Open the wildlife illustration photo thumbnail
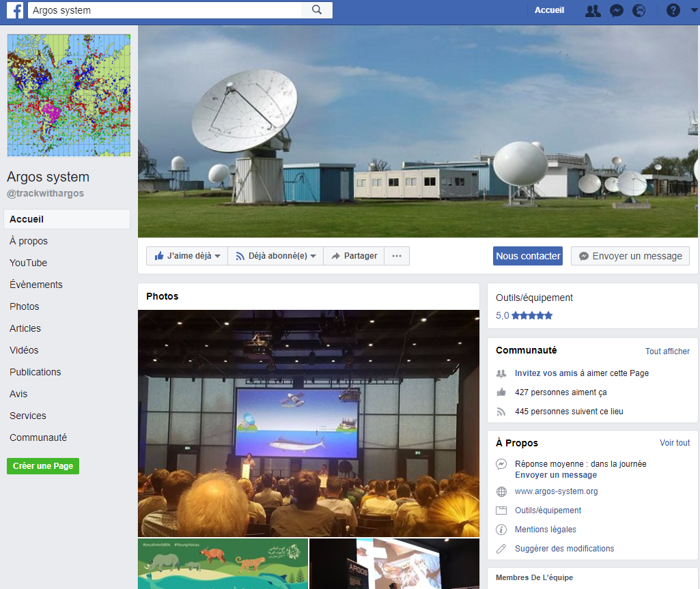The height and width of the screenshot is (589, 700). pyautogui.click(x=223, y=564)
